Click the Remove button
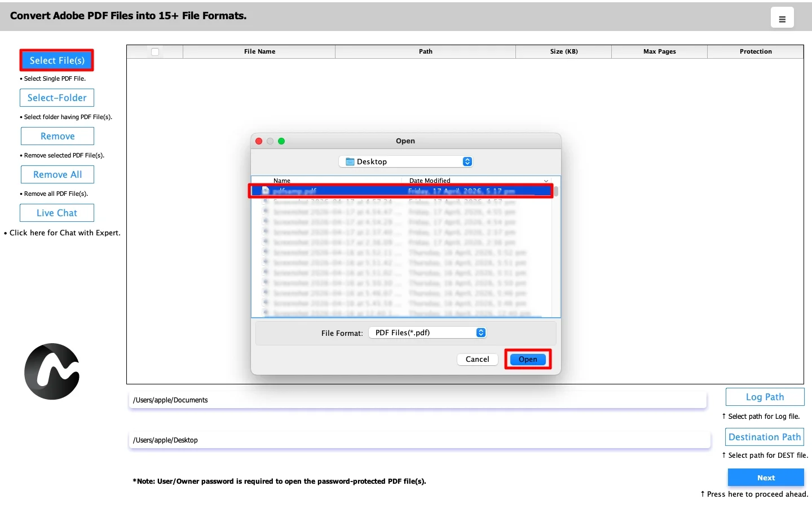Screen dimensions: 812x508 [x=58, y=136]
